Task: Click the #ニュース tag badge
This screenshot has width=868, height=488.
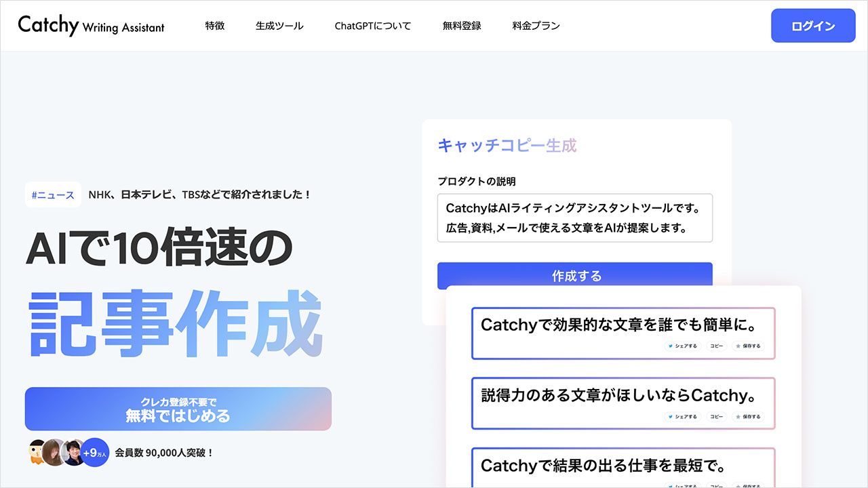Action: pos(53,195)
